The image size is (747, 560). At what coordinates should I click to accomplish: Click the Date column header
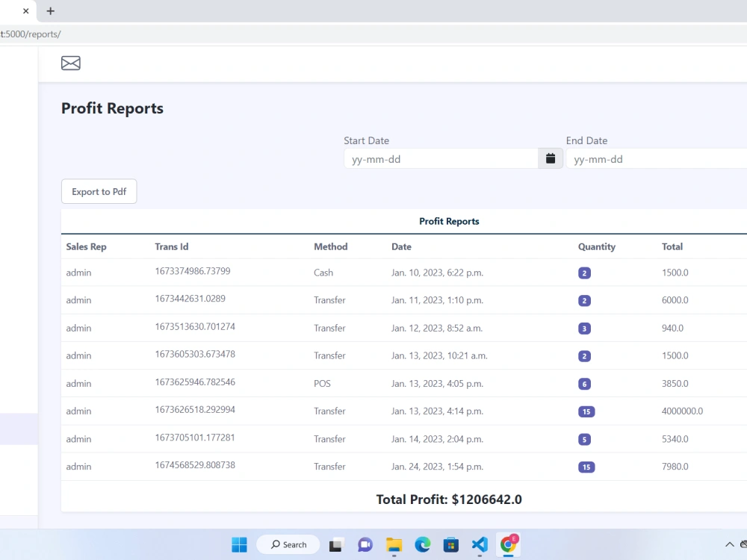click(401, 246)
